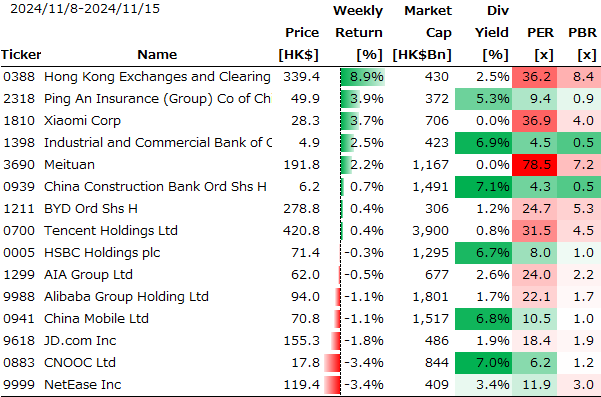Select Hong Kong Exchanges and Clearing name cell
This screenshot has height=397, width=601.
[157, 77]
